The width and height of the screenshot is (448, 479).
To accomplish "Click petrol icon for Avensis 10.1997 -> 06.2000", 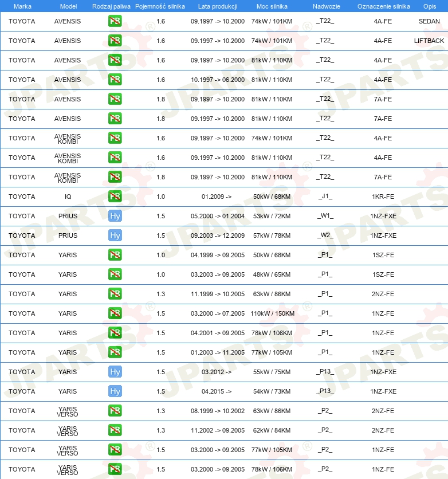I will [115, 80].
